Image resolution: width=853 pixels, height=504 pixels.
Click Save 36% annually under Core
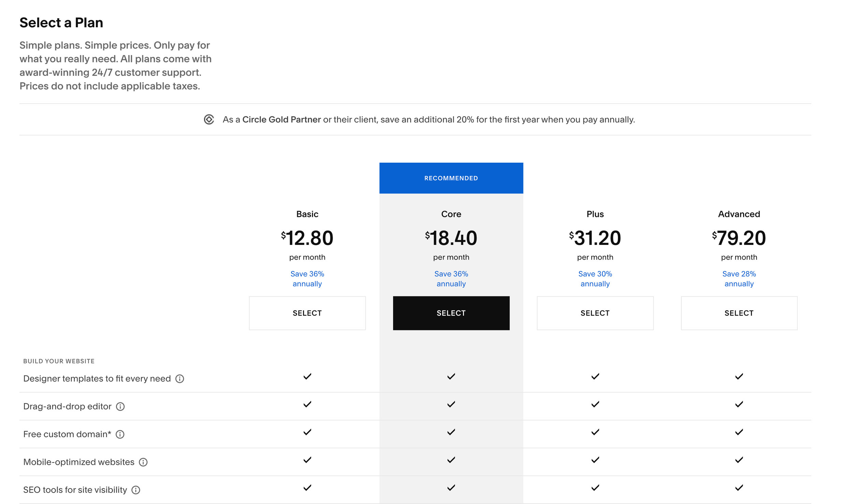pyautogui.click(x=451, y=279)
